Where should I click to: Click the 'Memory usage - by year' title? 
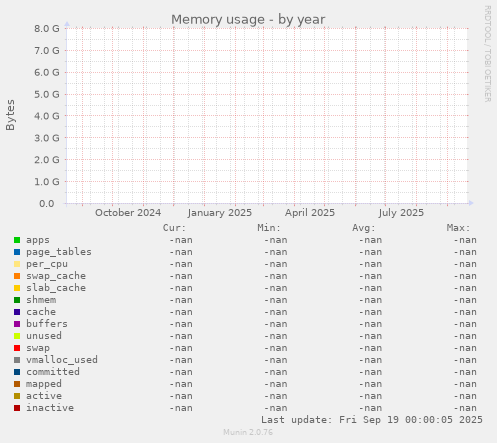(248, 20)
